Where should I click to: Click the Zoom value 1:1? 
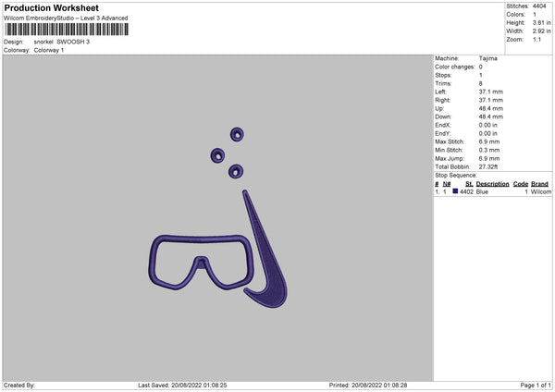tap(536, 40)
